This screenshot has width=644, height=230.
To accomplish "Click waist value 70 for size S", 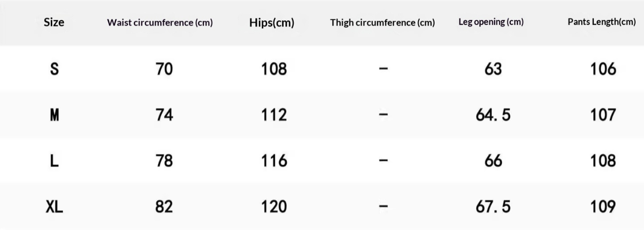I will [x=164, y=69].
